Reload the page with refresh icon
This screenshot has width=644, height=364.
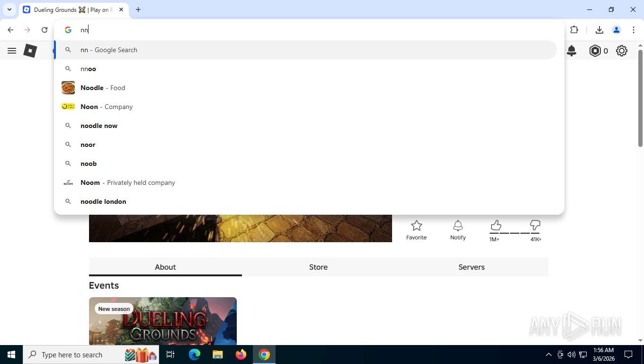(45, 30)
